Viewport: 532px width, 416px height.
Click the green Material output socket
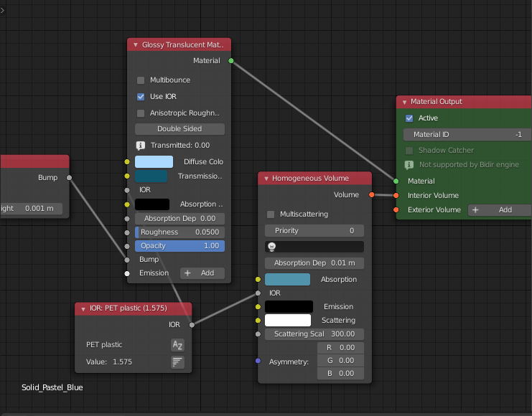(x=230, y=61)
